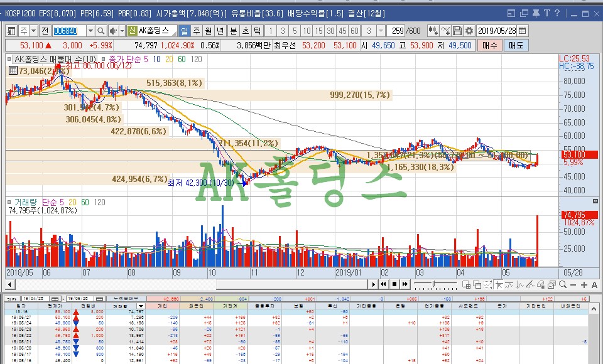Click the play forward button

373,284
